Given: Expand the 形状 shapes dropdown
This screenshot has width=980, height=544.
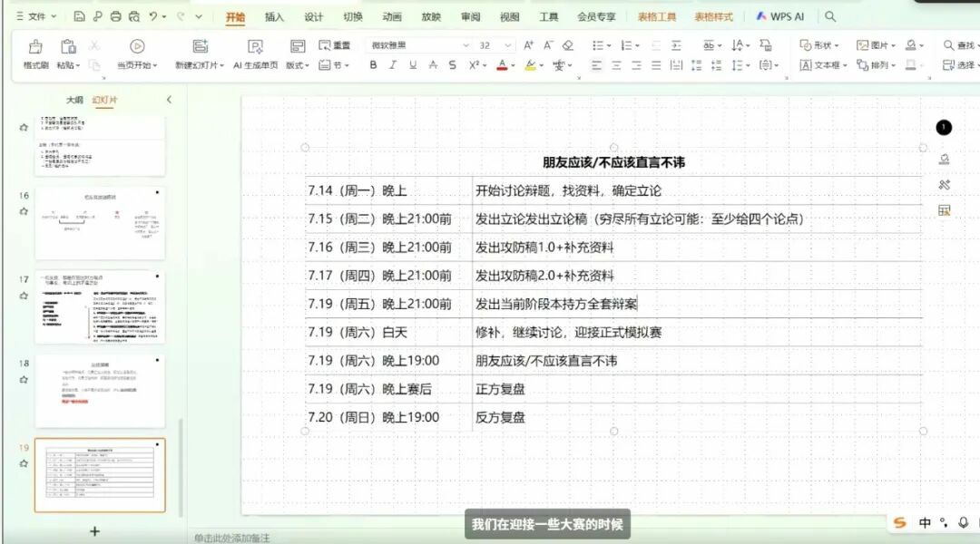Looking at the screenshot, I should (x=836, y=45).
